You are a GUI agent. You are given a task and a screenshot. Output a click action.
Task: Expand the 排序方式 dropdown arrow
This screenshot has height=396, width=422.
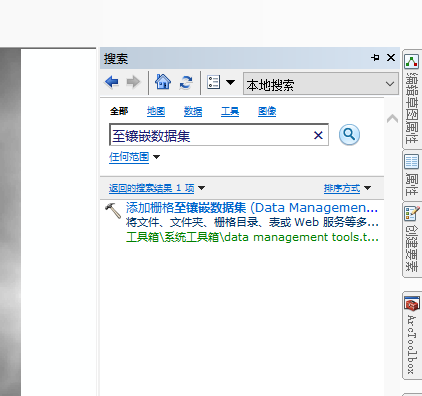[367, 188]
